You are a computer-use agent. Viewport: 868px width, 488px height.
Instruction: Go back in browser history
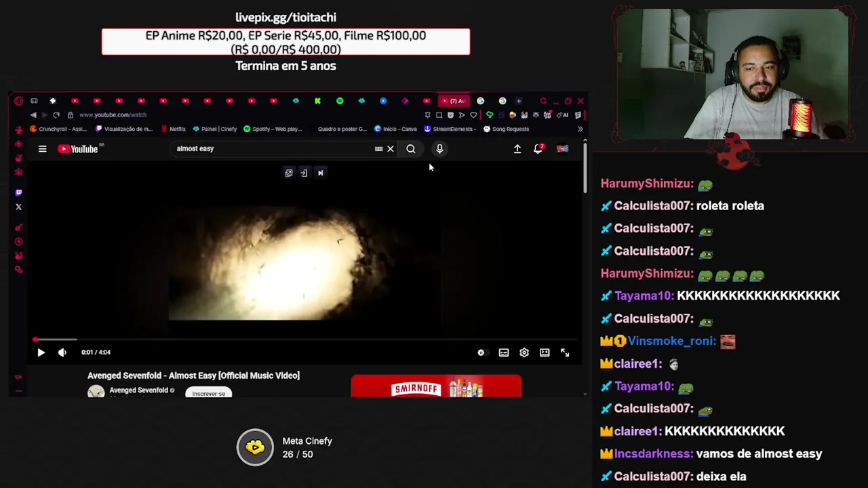pos(33,115)
